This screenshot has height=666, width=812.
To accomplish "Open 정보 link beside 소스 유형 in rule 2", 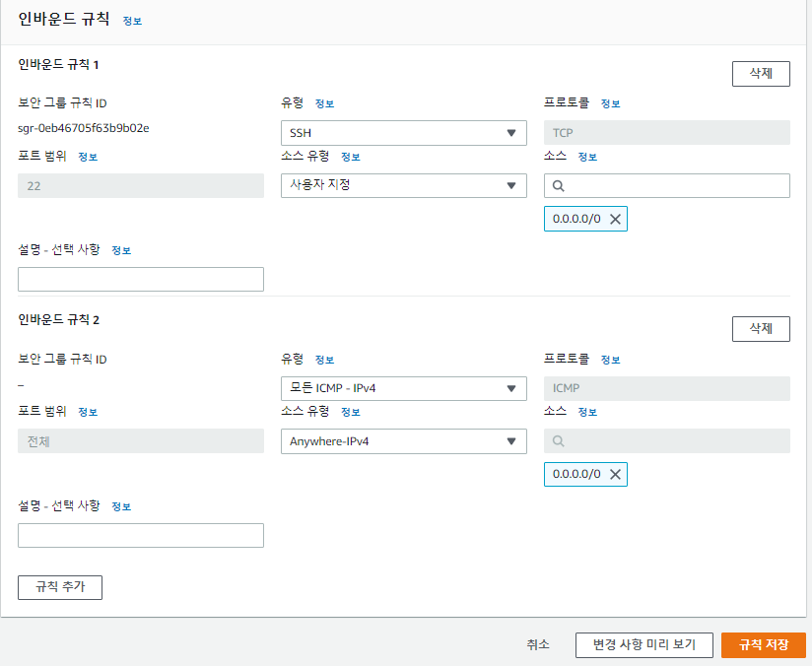I will 351,412.
